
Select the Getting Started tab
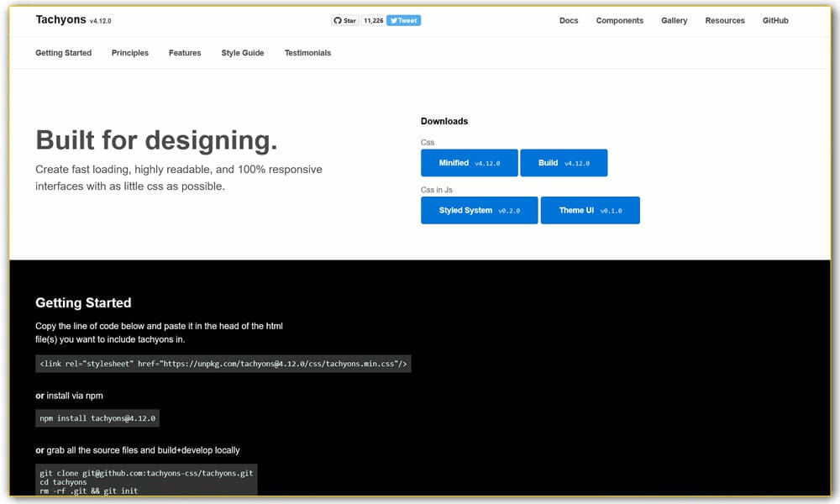pyautogui.click(x=63, y=53)
